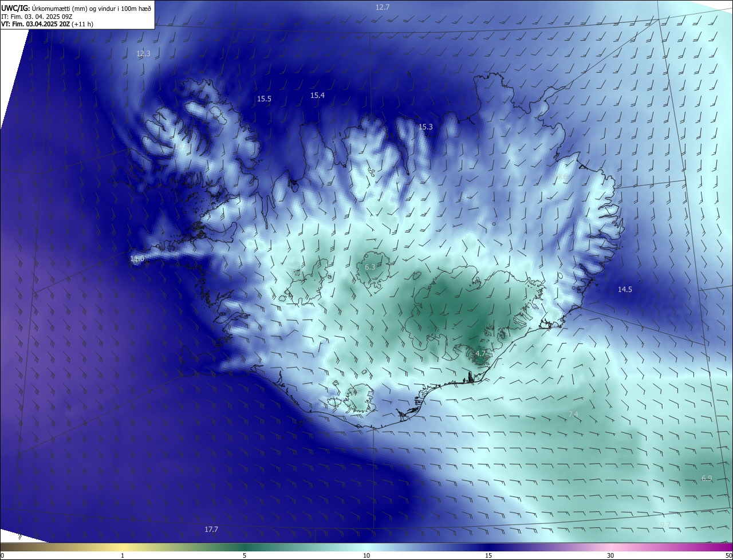Click the 15.4 value on the map
The height and width of the screenshot is (560, 733).
tap(317, 96)
